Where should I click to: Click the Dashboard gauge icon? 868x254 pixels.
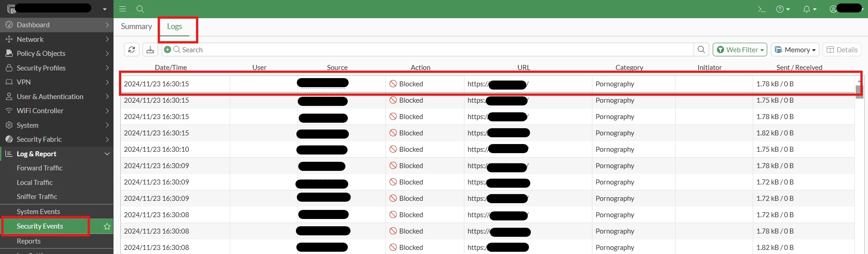point(9,25)
